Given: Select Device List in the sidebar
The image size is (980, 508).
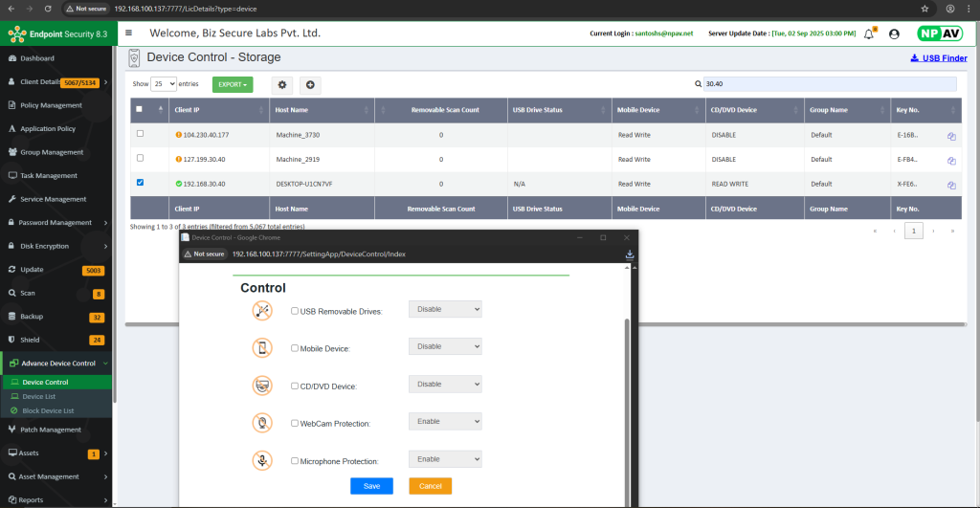Looking at the screenshot, I should [x=39, y=396].
